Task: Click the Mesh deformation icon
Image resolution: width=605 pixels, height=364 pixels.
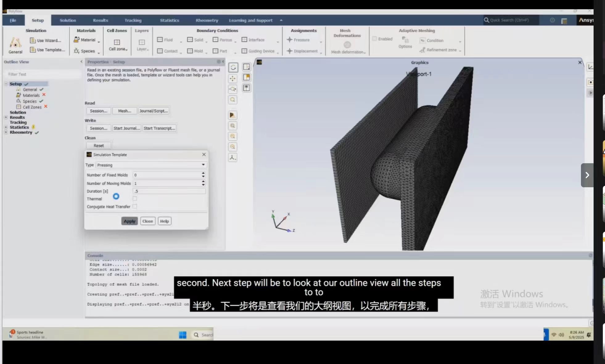Action: [347, 45]
